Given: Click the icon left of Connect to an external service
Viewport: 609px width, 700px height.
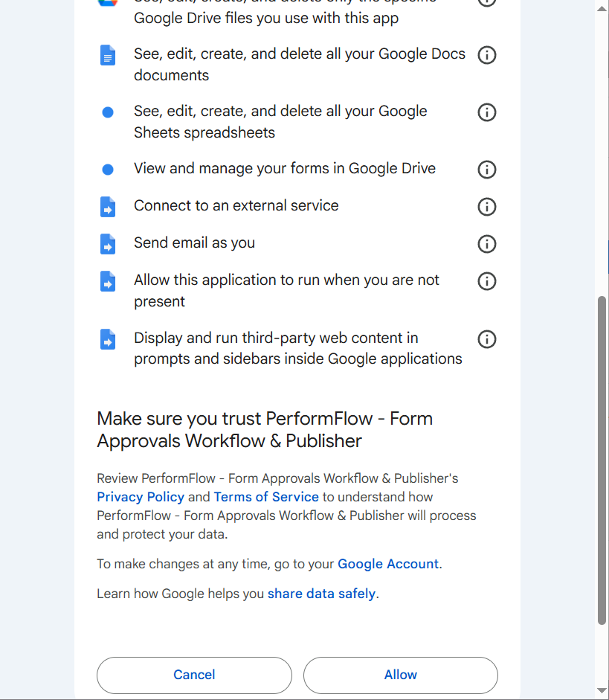Looking at the screenshot, I should click(x=108, y=207).
